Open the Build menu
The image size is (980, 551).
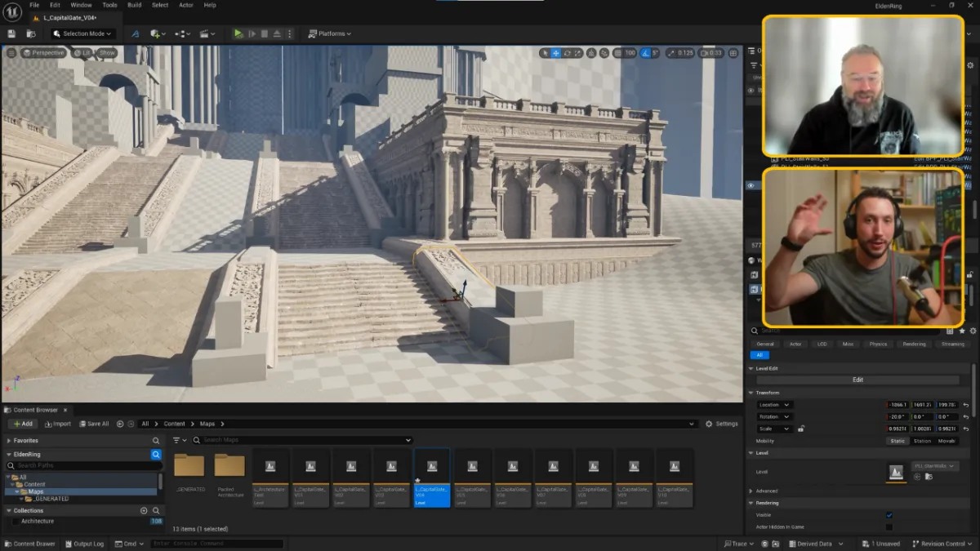pyautogui.click(x=134, y=5)
